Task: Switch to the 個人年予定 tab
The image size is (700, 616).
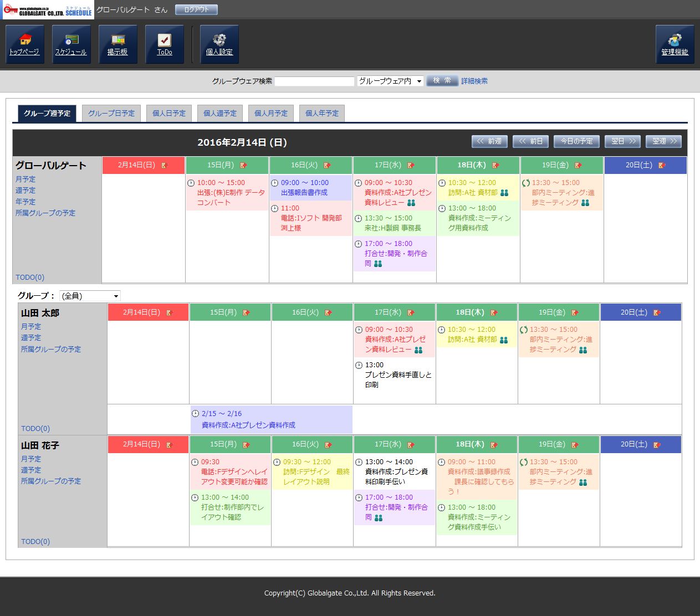Action: (322, 113)
